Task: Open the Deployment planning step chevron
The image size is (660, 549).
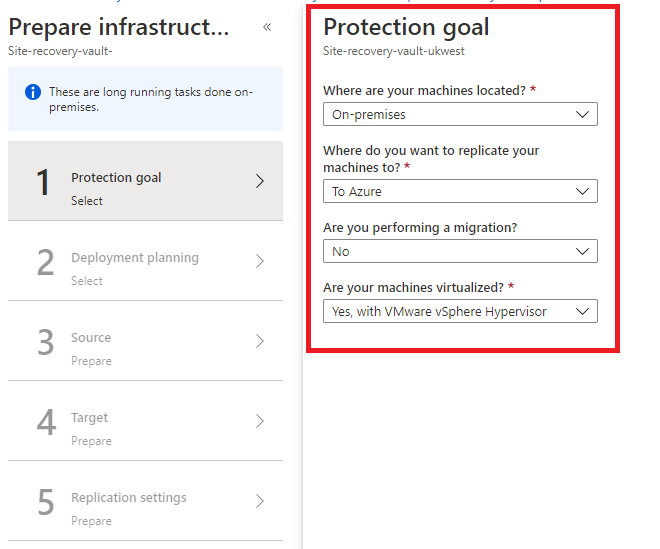Action: tap(260, 261)
